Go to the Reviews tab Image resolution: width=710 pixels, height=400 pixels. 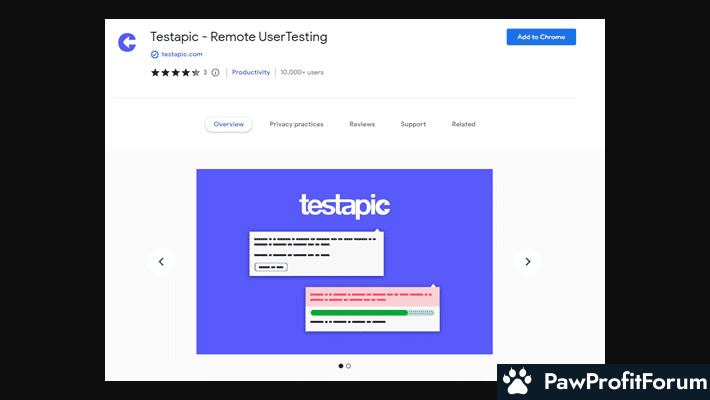[362, 124]
